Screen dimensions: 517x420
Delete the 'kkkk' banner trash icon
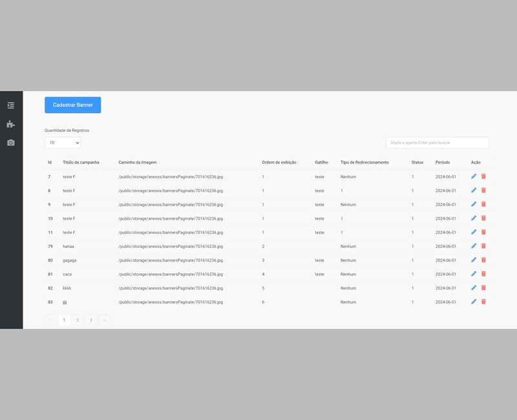pyautogui.click(x=483, y=288)
